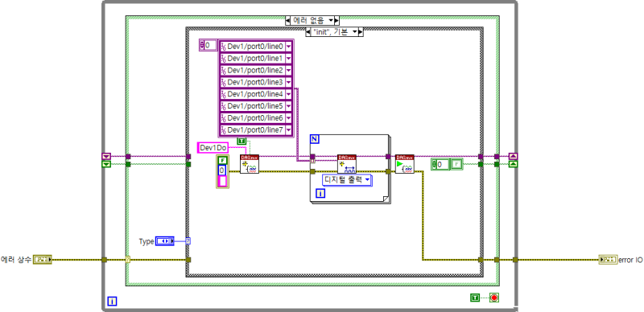Click the I/O icon of Dev1/port0/line7 constant

224,130
